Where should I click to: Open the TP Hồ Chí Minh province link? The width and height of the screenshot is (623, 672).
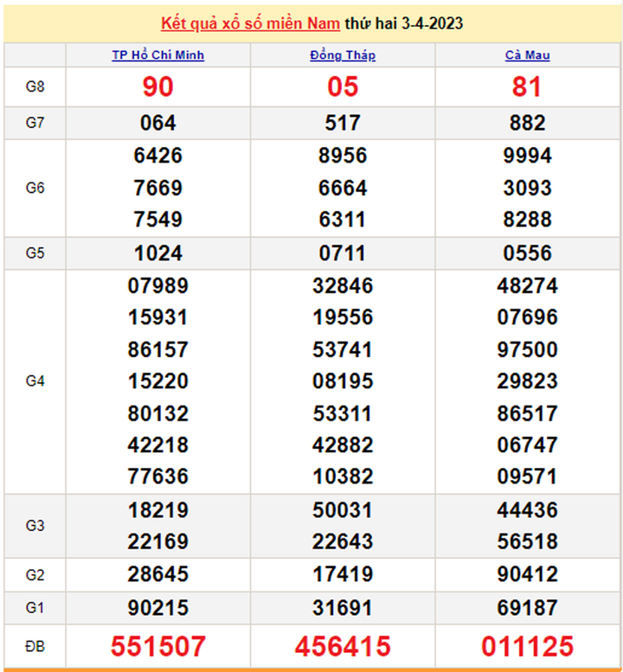click(x=157, y=55)
